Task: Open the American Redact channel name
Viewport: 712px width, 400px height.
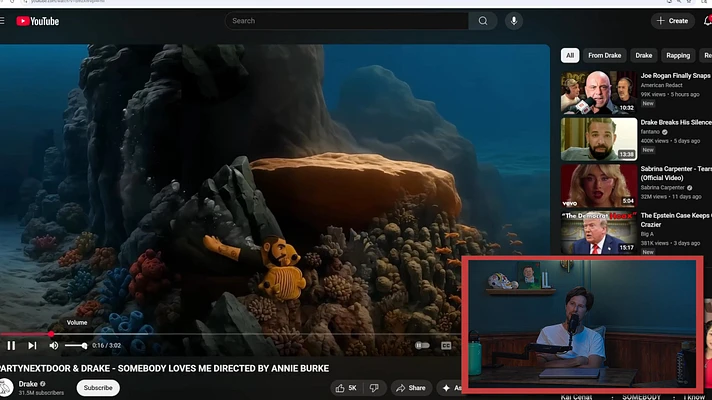Action: 662,85
